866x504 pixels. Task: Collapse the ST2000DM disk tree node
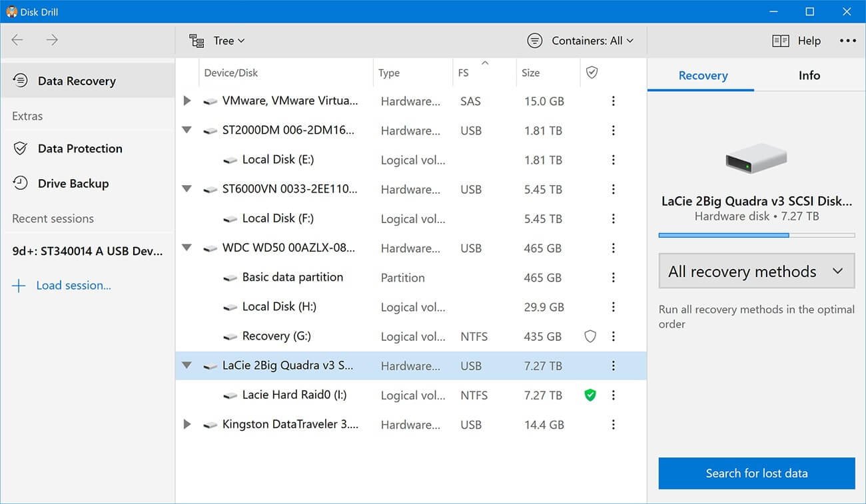[x=187, y=130]
